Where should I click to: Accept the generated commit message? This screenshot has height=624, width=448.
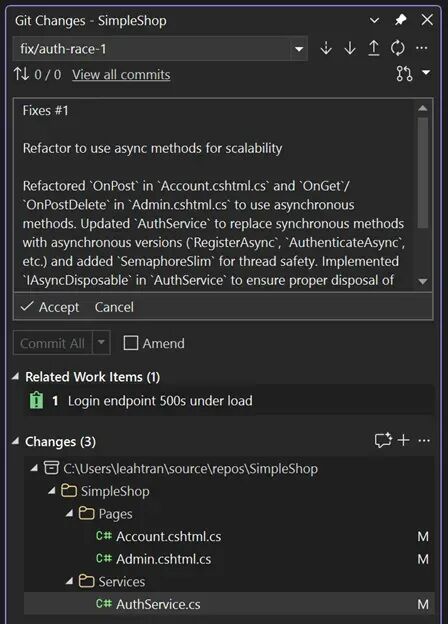[x=50, y=307]
